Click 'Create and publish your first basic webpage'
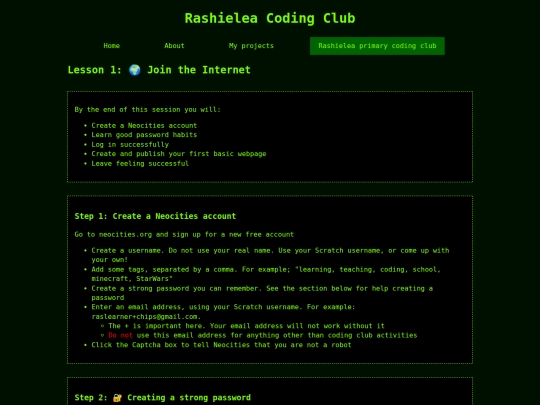 coord(179,154)
